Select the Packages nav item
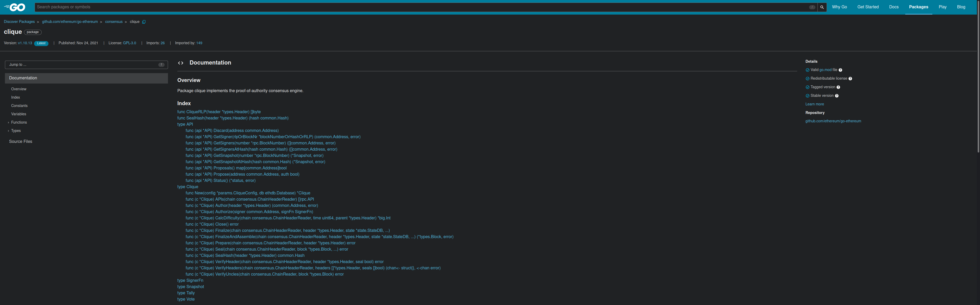Viewport: 980px width, 305px height. 918,7
